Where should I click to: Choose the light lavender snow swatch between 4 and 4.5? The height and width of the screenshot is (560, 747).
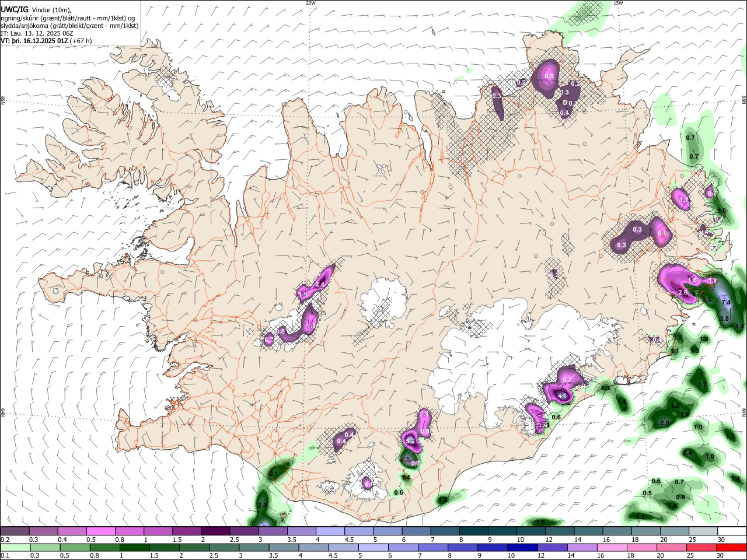tap(330, 531)
